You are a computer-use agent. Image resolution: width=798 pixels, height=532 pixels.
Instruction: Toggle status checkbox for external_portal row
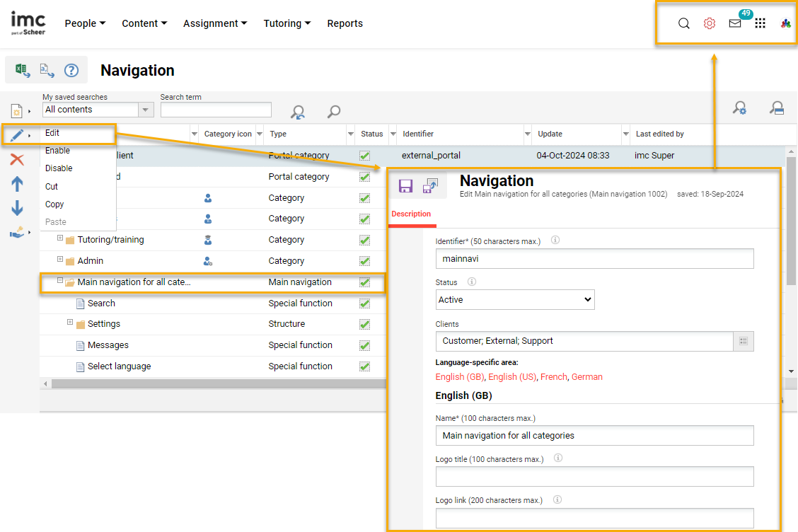[364, 156]
